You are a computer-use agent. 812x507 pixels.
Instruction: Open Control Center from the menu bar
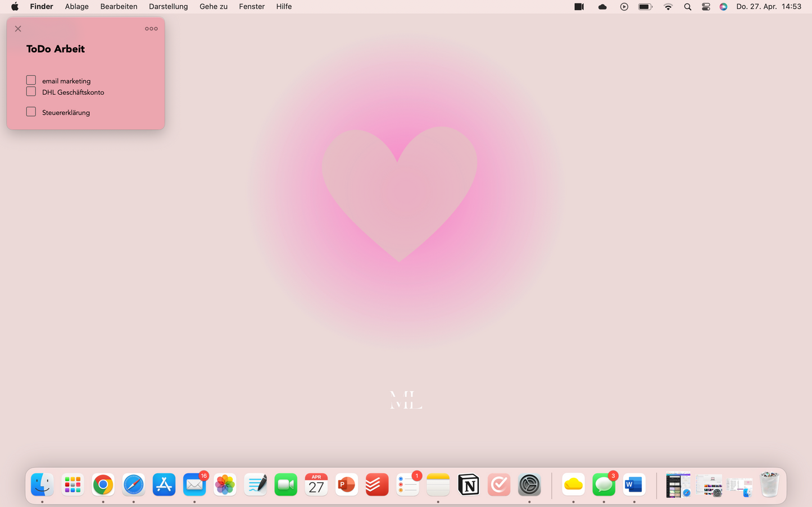(x=706, y=7)
